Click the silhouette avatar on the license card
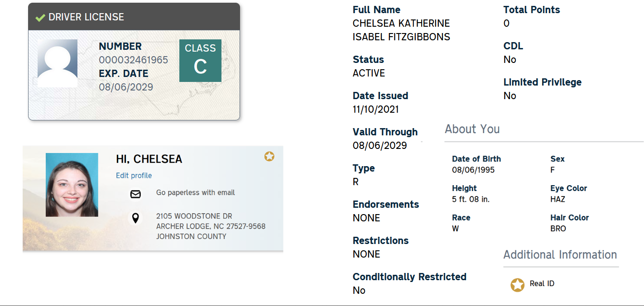This screenshot has width=644, height=306. [x=58, y=63]
